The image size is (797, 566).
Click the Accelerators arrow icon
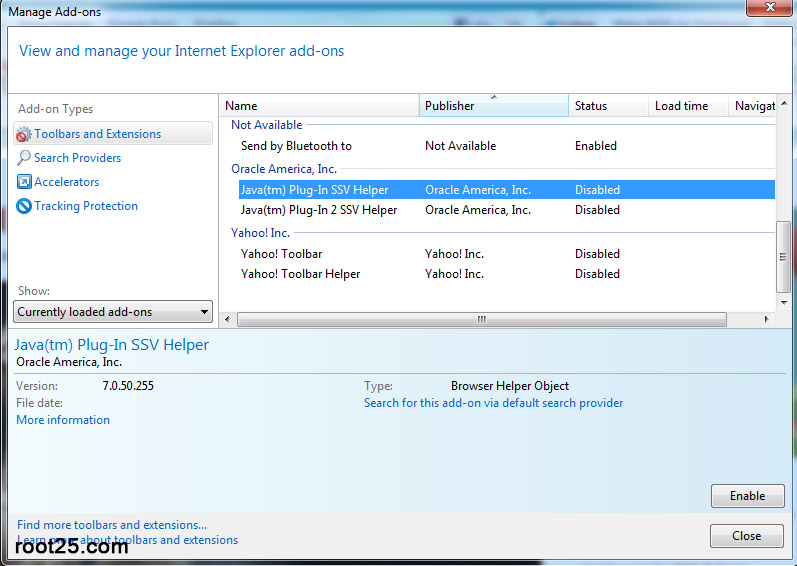point(24,181)
